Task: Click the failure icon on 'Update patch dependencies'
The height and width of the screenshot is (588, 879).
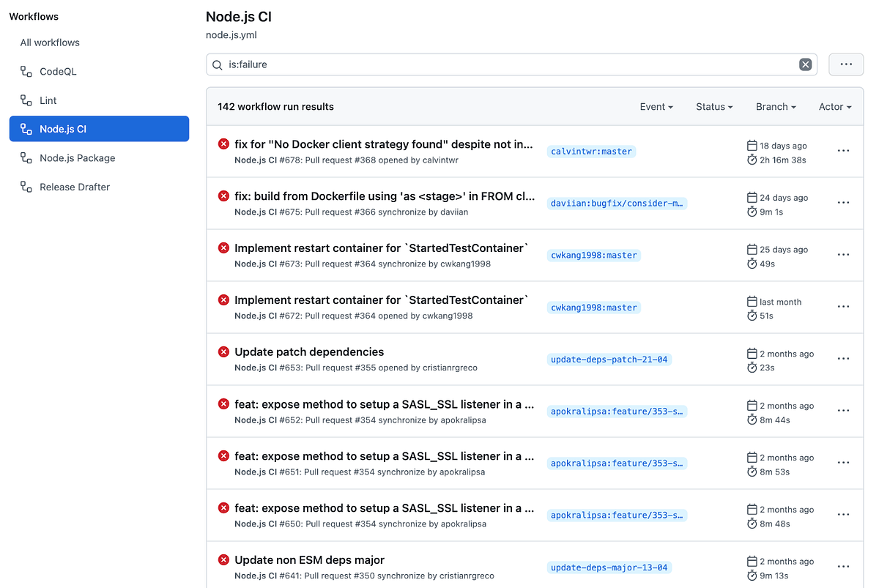Action: coord(223,351)
